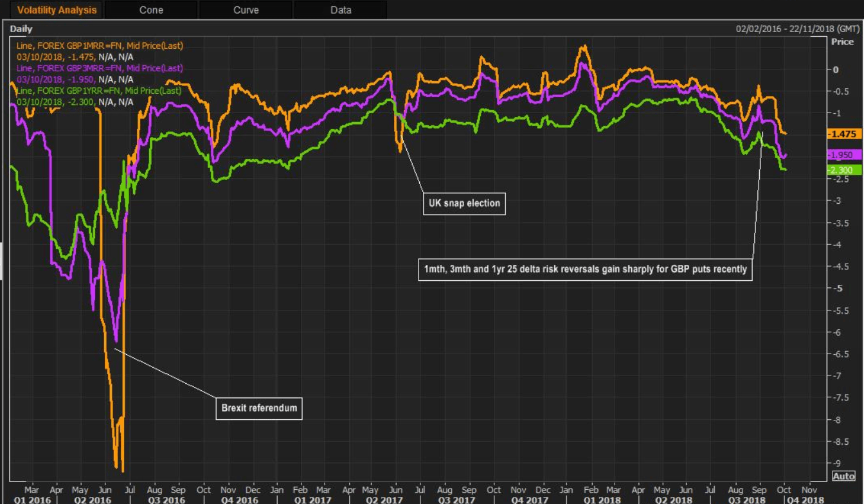This screenshot has height=504, width=864.
Task: Select the orange GBP1MRR legend entry
Action: [x=100, y=46]
